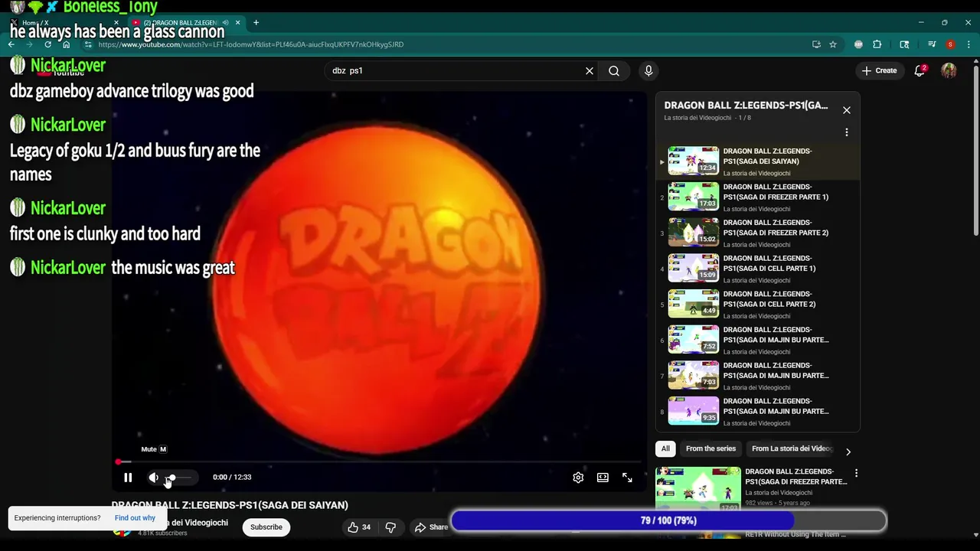Start voice search with microphone icon
980x551 pixels.
pyautogui.click(x=648, y=70)
